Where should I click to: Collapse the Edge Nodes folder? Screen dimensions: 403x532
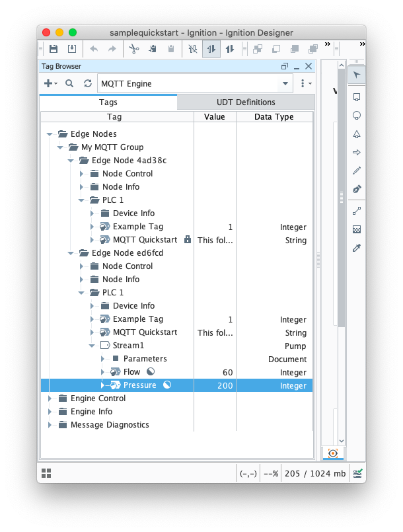click(50, 134)
